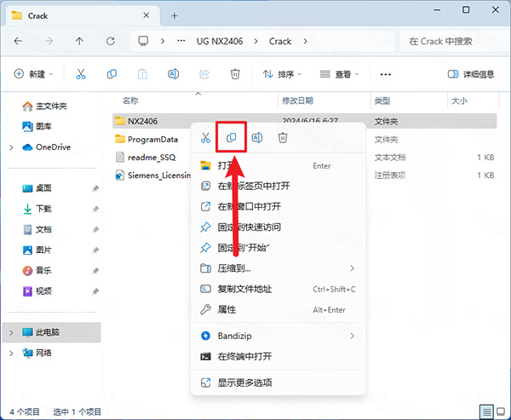This screenshot has width=511, height=420.
Task: Select 属性 in the context menu
Action: click(x=278, y=309)
